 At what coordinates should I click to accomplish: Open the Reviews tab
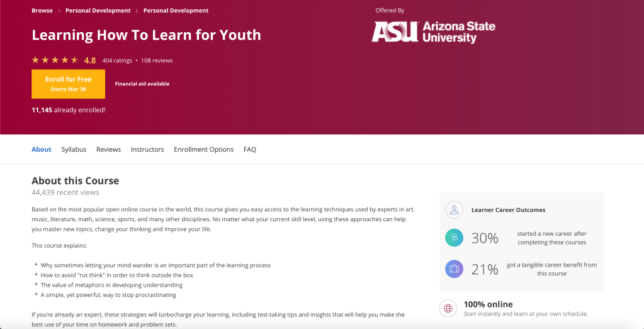(x=108, y=149)
